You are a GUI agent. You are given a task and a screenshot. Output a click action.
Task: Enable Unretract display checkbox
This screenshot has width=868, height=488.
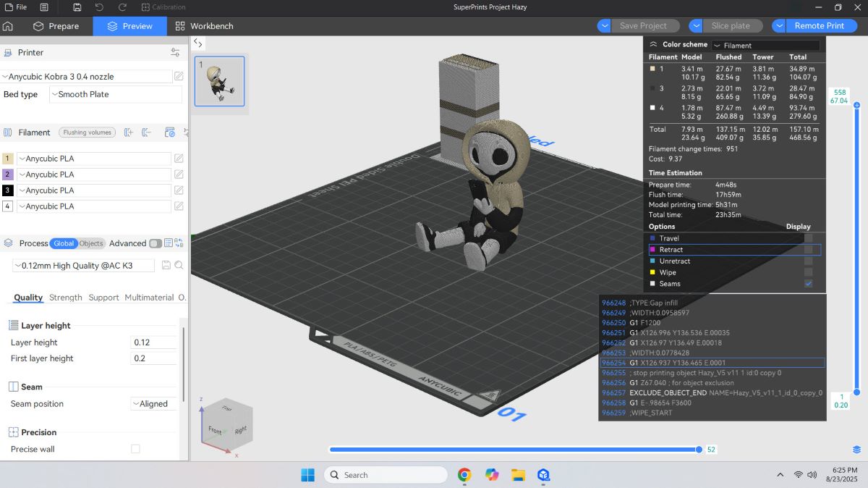808,261
